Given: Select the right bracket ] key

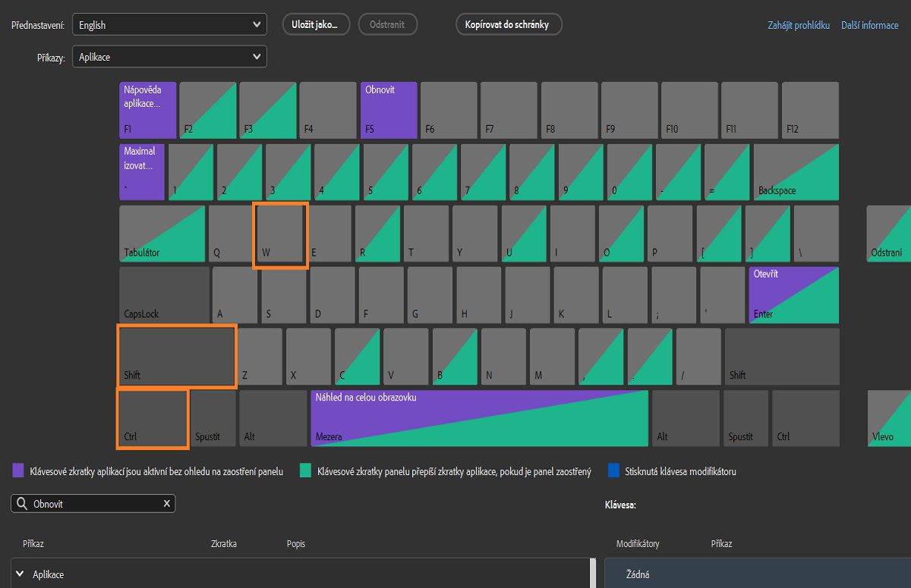Looking at the screenshot, I should point(768,234).
